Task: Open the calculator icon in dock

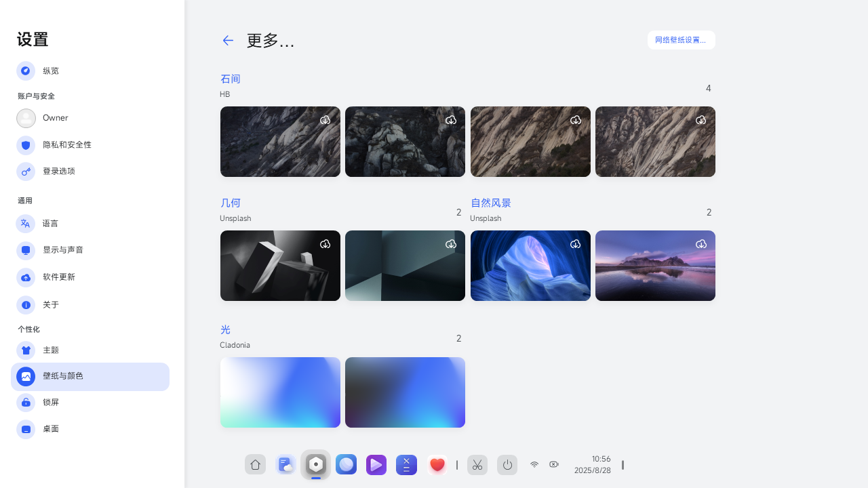Action: coord(406,464)
